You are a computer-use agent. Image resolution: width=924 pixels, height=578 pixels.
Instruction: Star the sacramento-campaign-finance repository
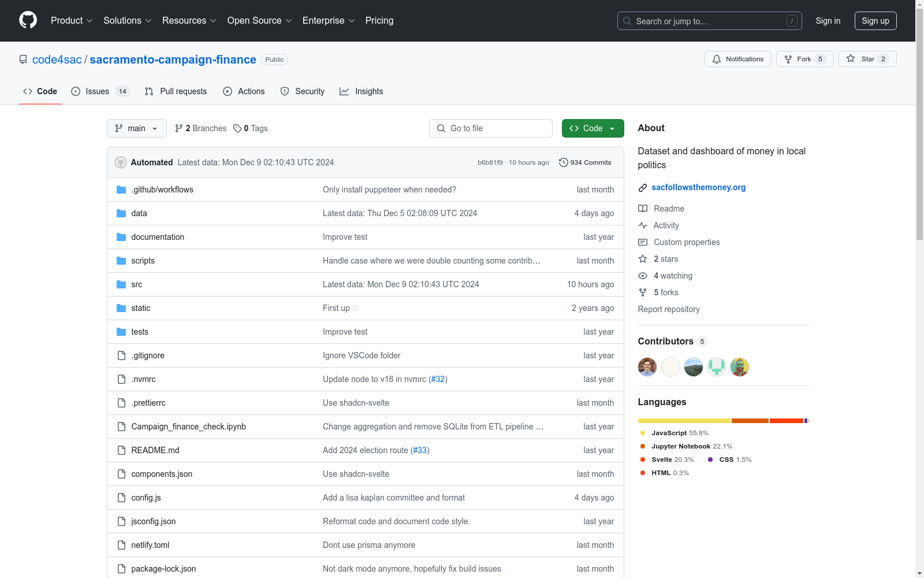(867, 59)
